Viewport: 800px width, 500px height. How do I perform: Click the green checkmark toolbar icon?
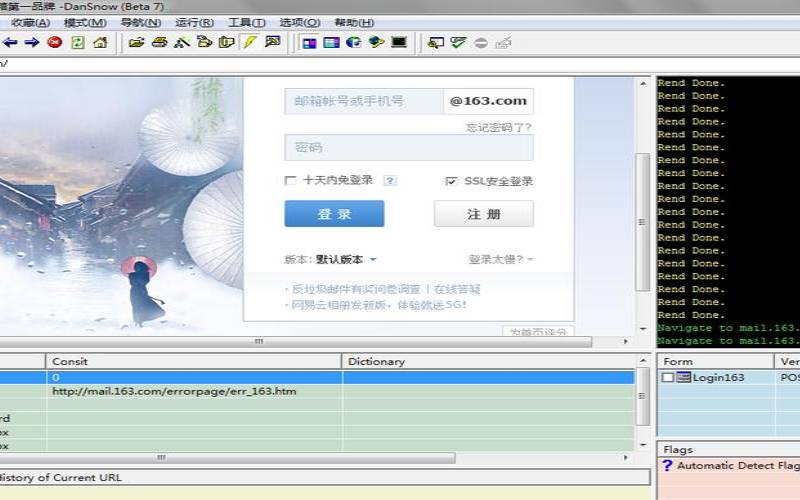coord(458,42)
